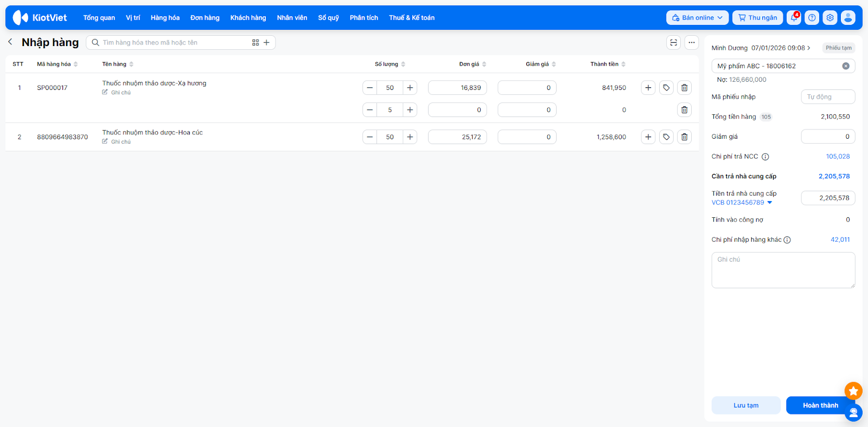Click the Tiền trả nhà cung cấp amount field

coord(828,198)
